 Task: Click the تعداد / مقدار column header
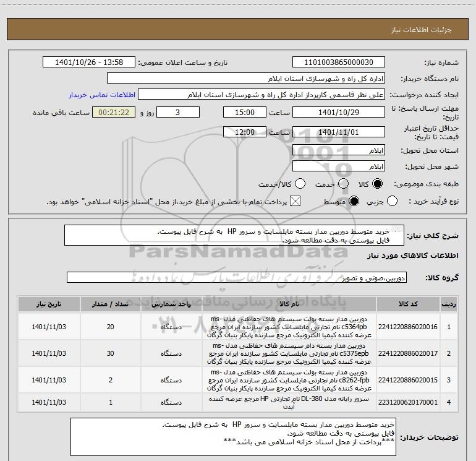111,304
